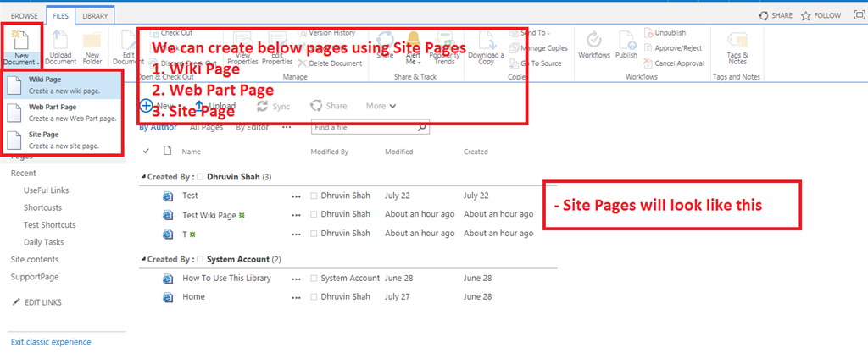Click the New Folder ribbon icon
Viewport: 868px width, 364px height.
(x=92, y=47)
